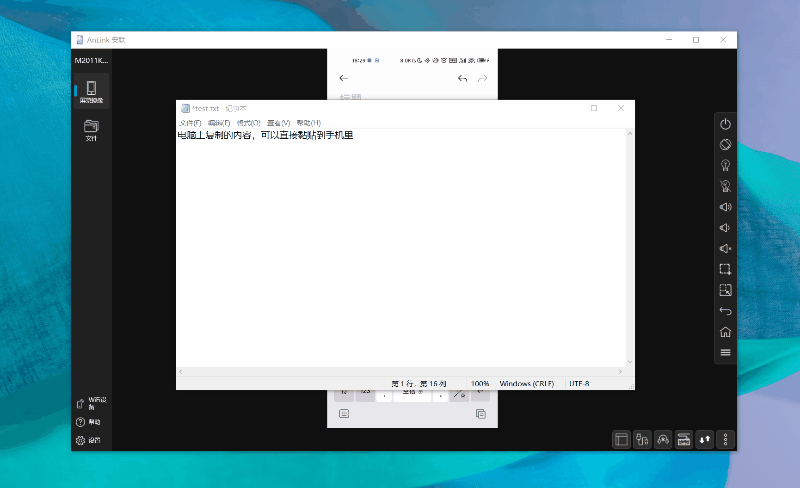Maximize the AnLink window
Viewport: 800px width, 488px height.
(x=696, y=40)
